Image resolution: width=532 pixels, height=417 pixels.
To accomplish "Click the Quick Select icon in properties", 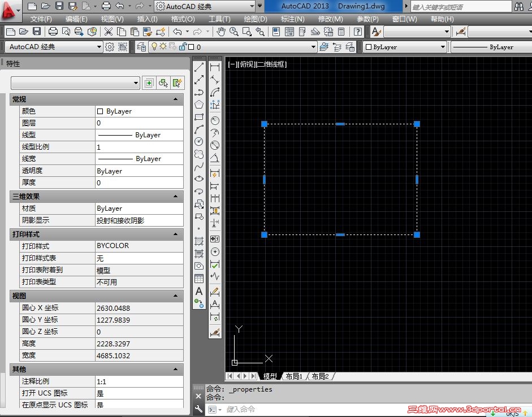I will (x=177, y=83).
